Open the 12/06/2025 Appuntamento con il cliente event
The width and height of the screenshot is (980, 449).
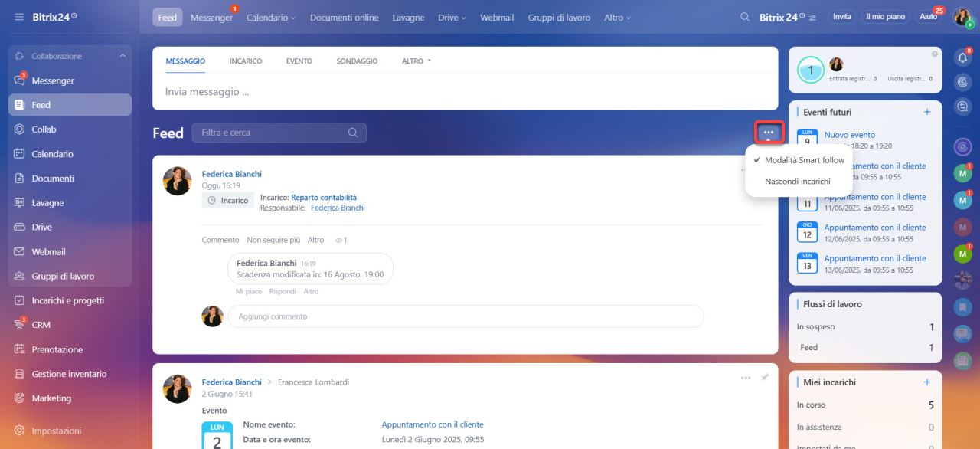coord(875,228)
